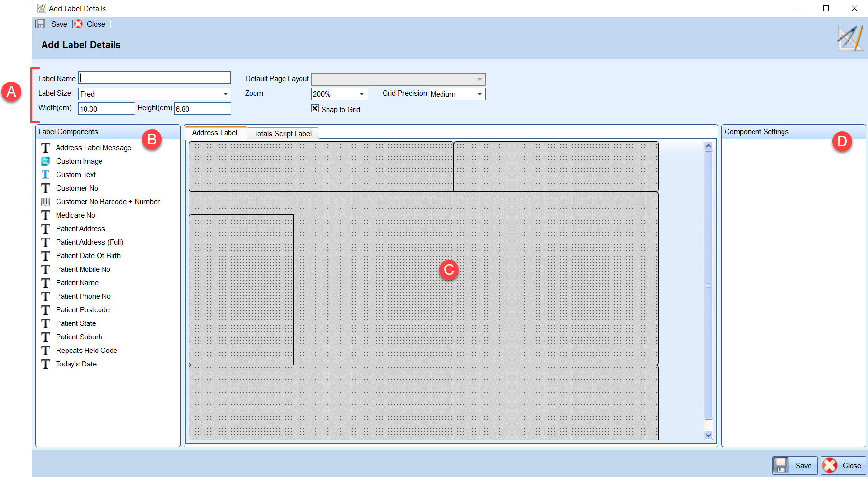Click the vertical scrollbar thumb of canvas
Viewport: 868px width, 477px height.
(709, 285)
